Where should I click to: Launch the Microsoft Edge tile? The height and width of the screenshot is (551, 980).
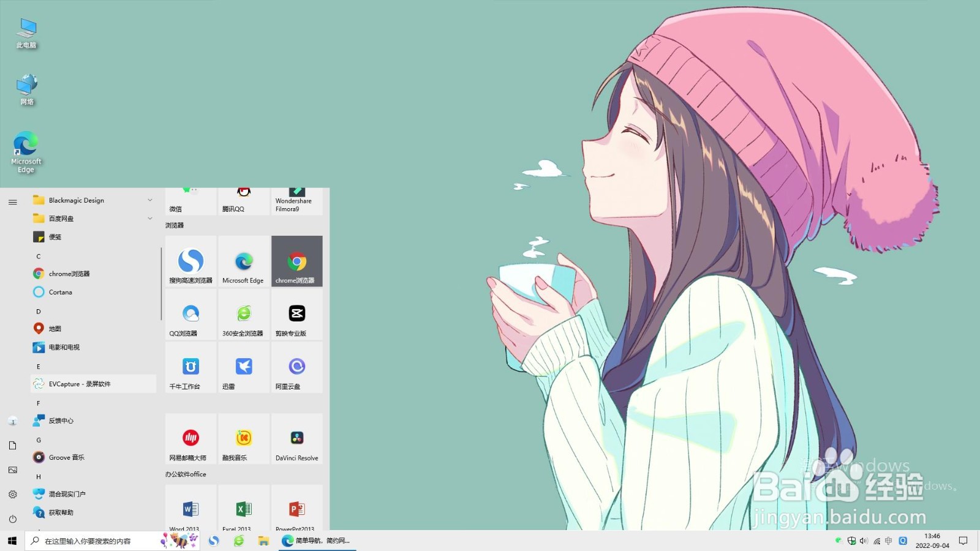point(244,261)
